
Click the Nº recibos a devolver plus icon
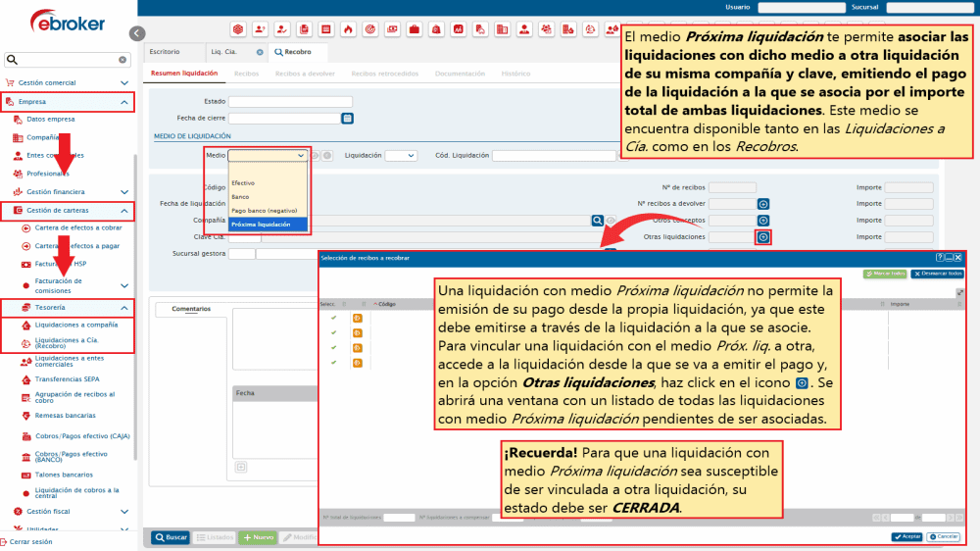point(763,204)
